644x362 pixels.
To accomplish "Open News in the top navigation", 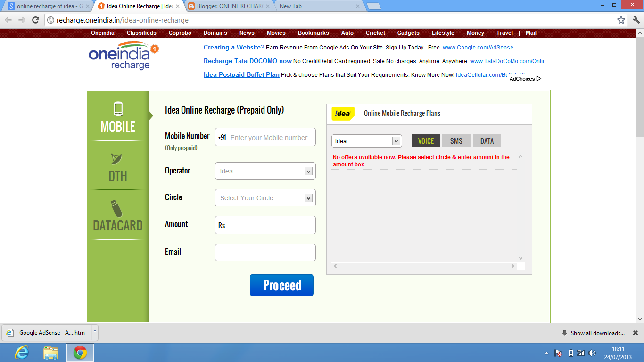I will [x=247, y=33].
